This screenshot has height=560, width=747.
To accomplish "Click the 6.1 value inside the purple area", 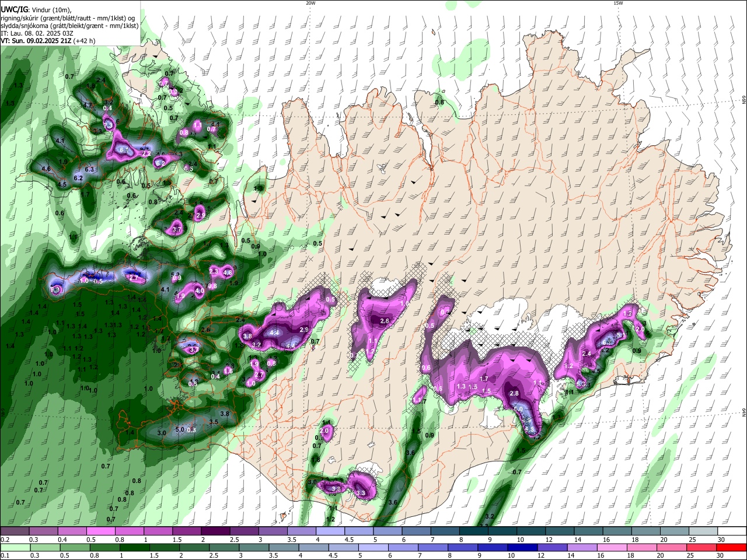I will point(123,150).
